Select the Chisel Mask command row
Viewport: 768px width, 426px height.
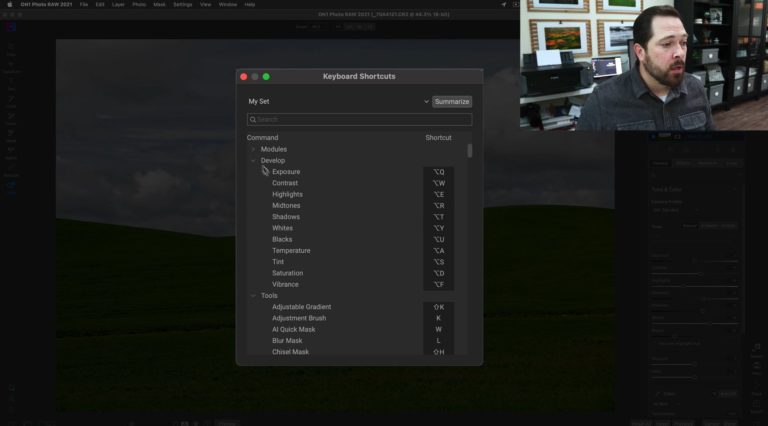[290, 352]
